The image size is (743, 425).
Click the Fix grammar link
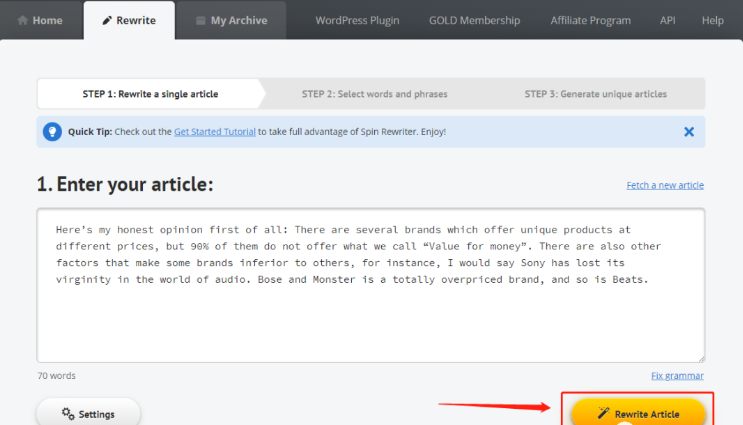click(x=677, y=376)
